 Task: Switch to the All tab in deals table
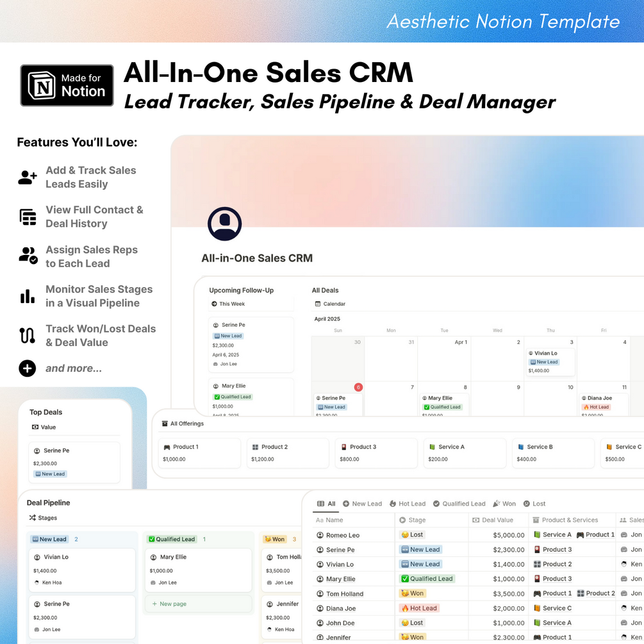pos(327,504)
